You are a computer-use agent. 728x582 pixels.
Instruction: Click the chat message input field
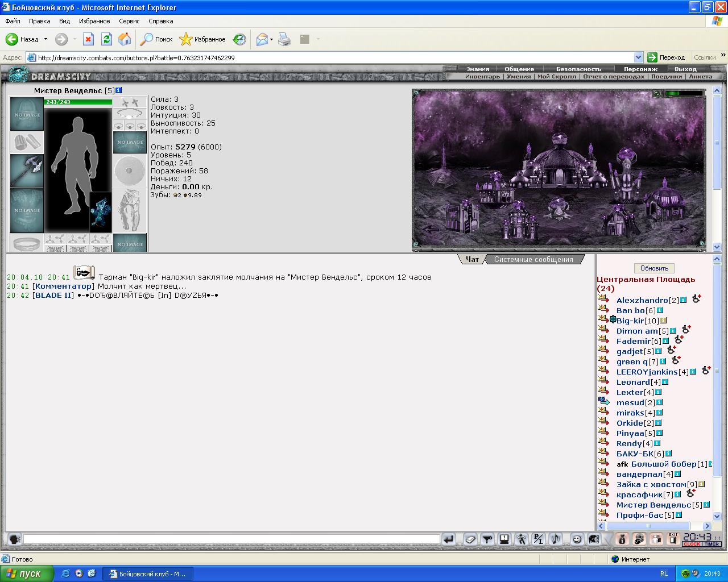[231, 539]
